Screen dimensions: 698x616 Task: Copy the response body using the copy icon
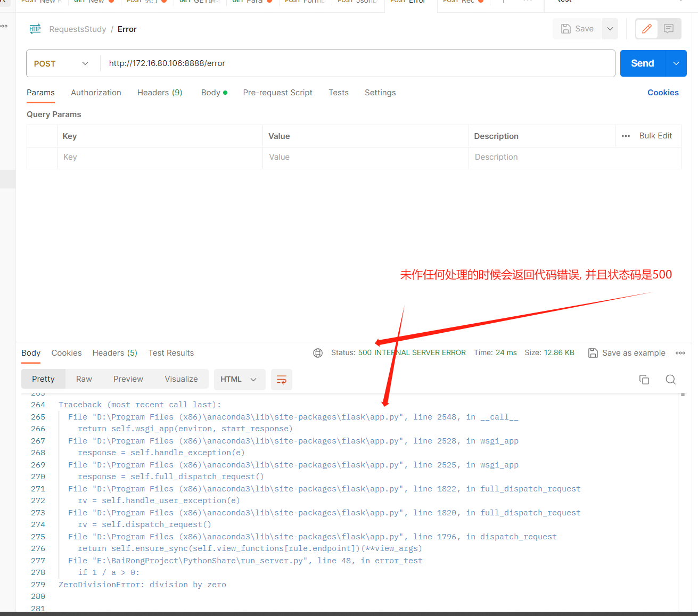point(644,379)
